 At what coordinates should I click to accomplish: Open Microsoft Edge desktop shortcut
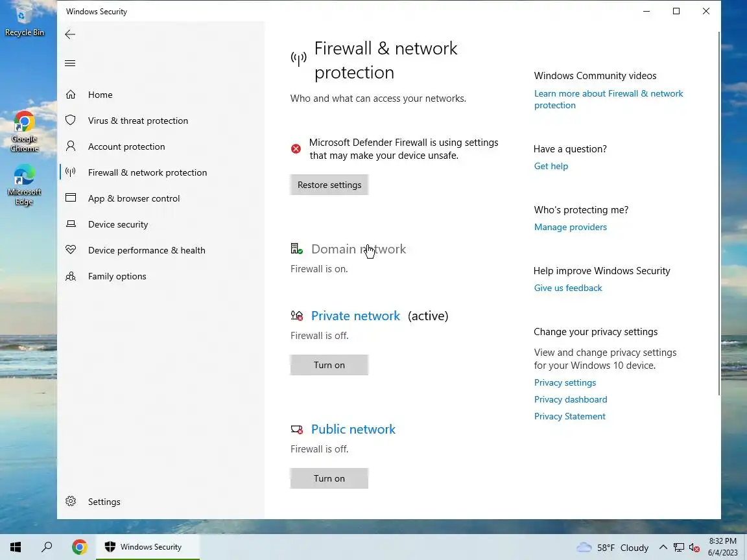click(x=24, y=185)
